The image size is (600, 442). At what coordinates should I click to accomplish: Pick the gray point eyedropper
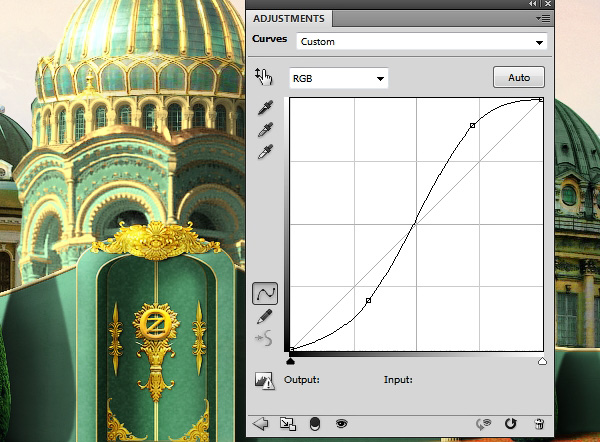pyautogui.click(x=265, y=129)
